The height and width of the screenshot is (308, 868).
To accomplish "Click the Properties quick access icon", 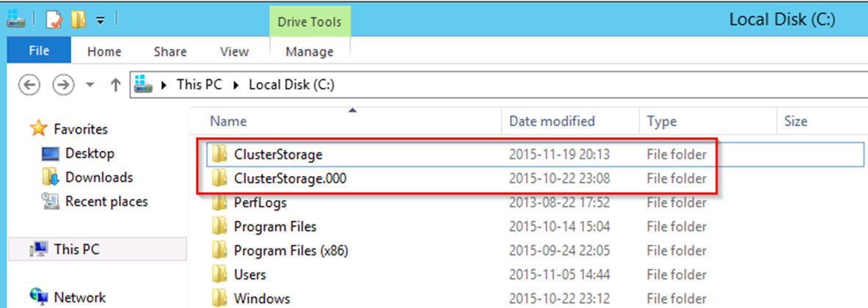I will click(x=54, y=21).
